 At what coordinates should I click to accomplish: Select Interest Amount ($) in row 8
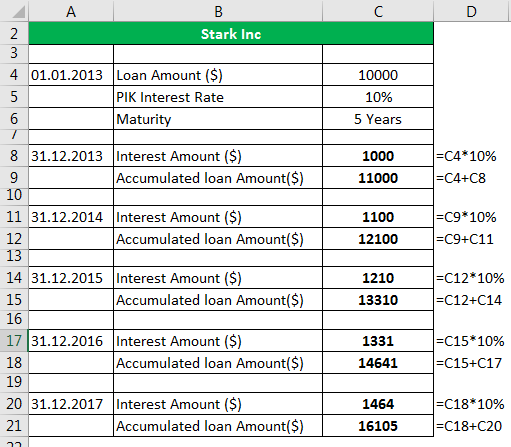coord(218,156)
